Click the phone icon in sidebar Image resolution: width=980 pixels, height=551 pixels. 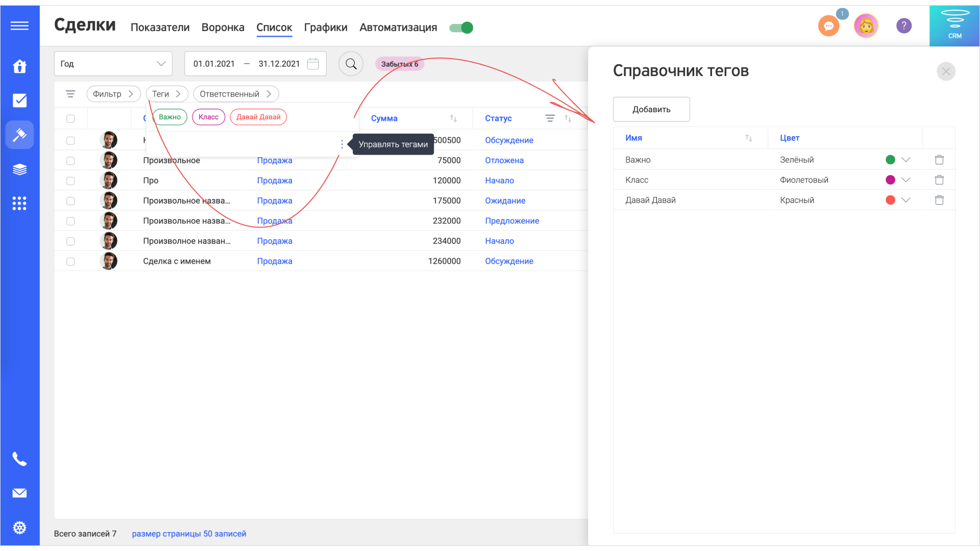(x=19, y=459)
